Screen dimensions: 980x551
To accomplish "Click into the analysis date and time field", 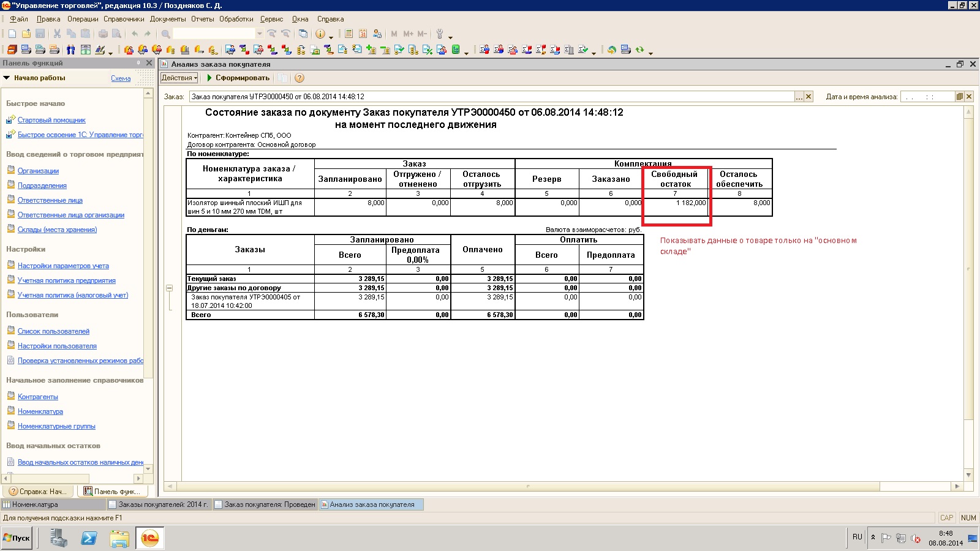I will tap(927, 97).
